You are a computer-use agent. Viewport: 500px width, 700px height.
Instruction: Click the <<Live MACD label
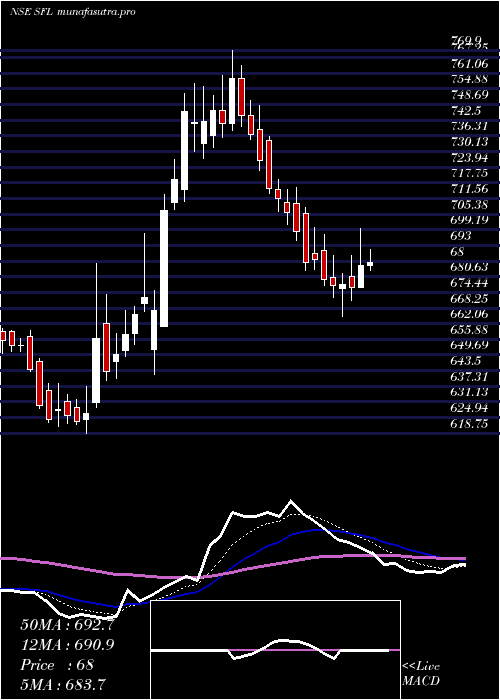tap(421, 674)
